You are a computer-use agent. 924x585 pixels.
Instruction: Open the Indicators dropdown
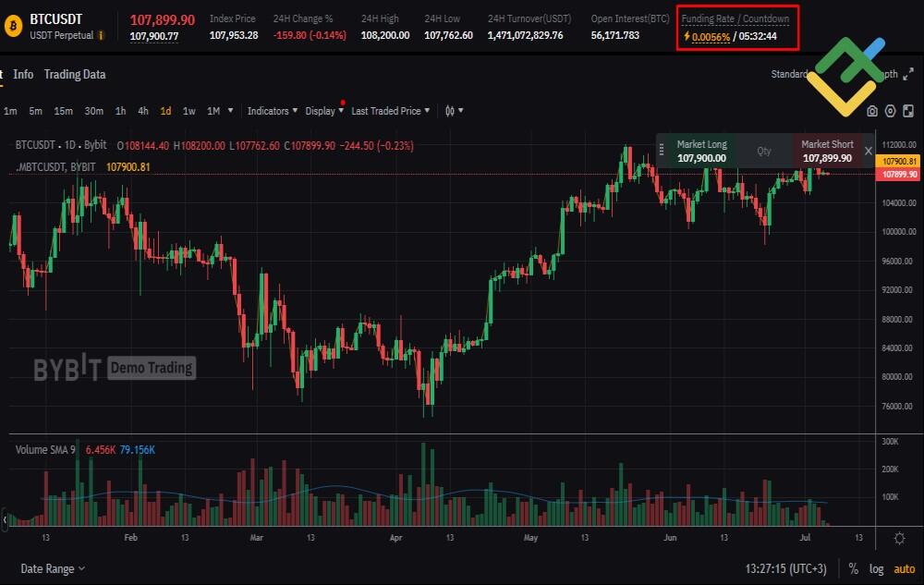[x=273, y=111]
